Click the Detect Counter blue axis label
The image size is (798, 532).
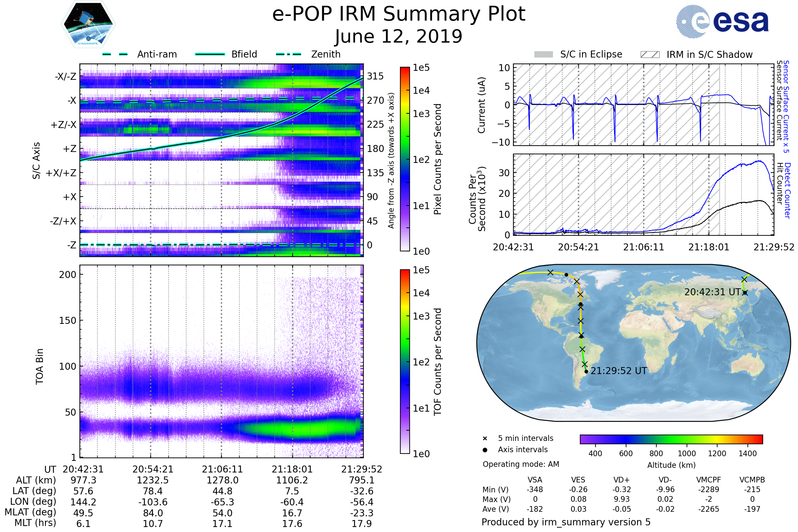coord(787,190)
